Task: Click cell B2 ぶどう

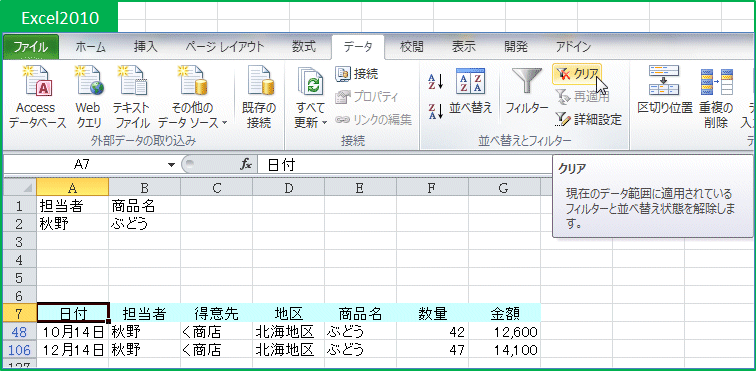Action: click(x=145, y=224)
